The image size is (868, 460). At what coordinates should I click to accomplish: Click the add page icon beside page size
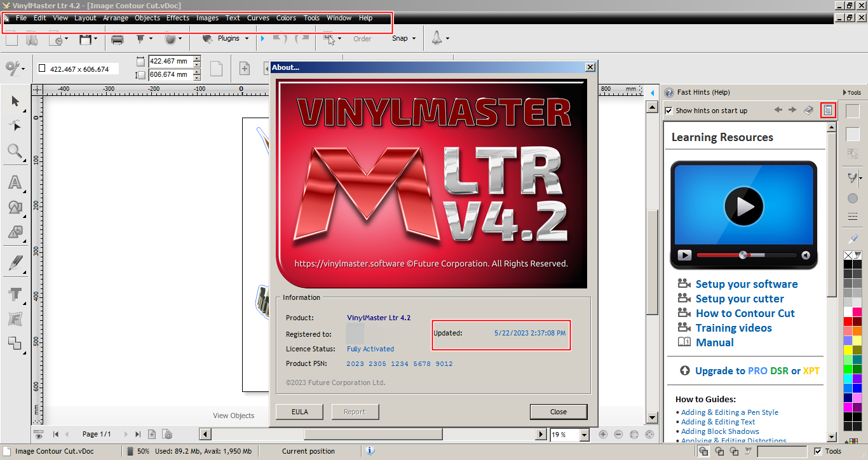point(244,69)
